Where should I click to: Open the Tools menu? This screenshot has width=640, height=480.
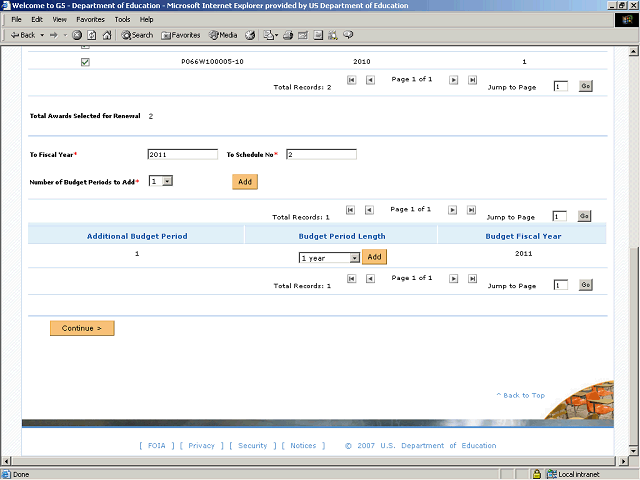tap(122, 19)
